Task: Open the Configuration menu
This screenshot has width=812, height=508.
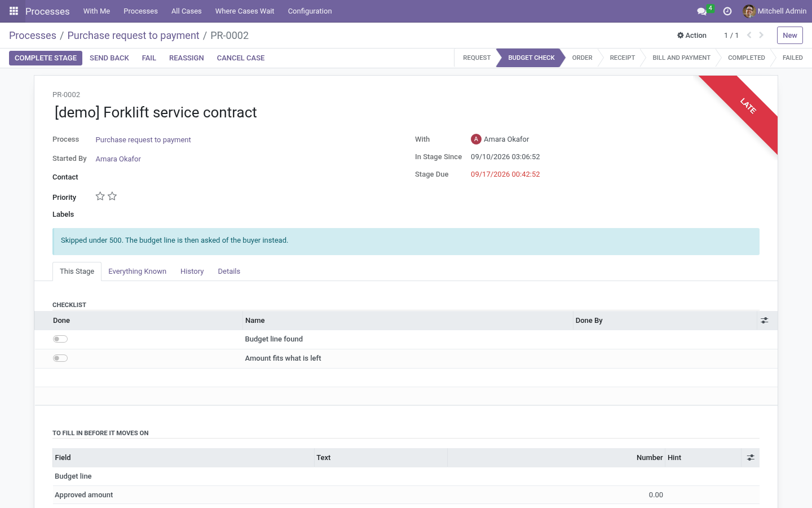Action: [310, 11]
